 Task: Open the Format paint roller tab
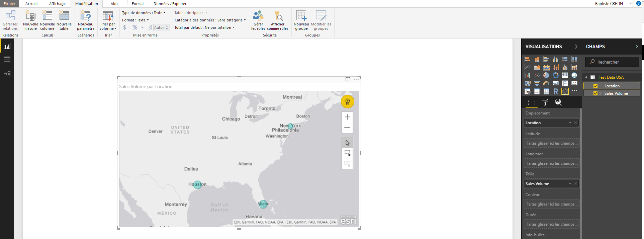point(545,102)
